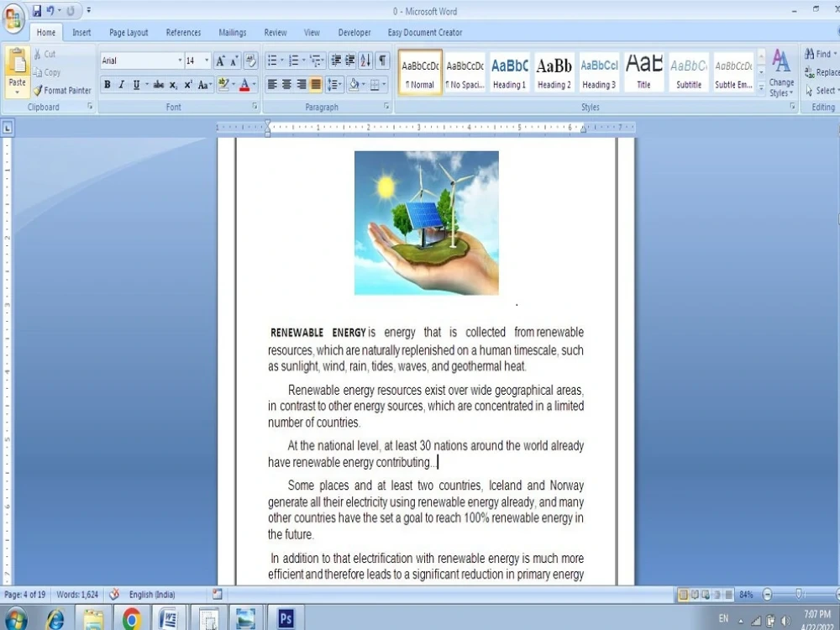Screen dimensions: 840x630
Task: Click the ruler tab selector box
Action: tap(8, 128)
